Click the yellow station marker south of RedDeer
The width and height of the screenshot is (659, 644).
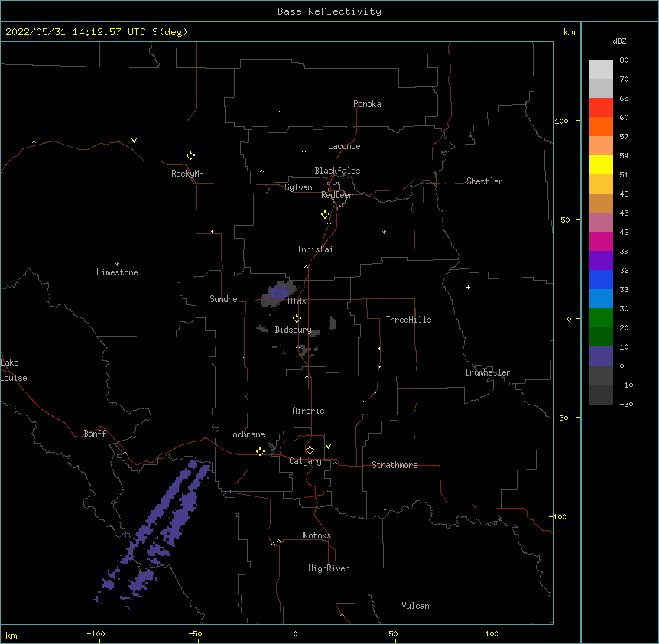click(x=325, y=215)
